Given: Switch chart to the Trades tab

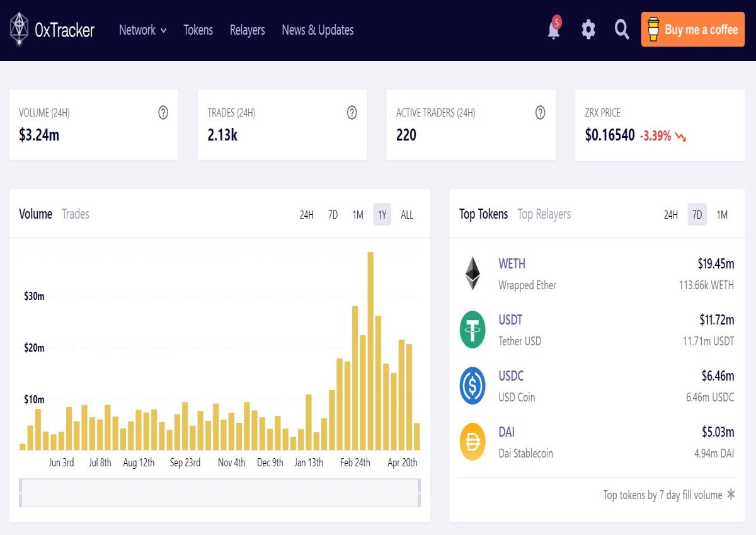Looking at the screenshot, I should click(76, 214).
